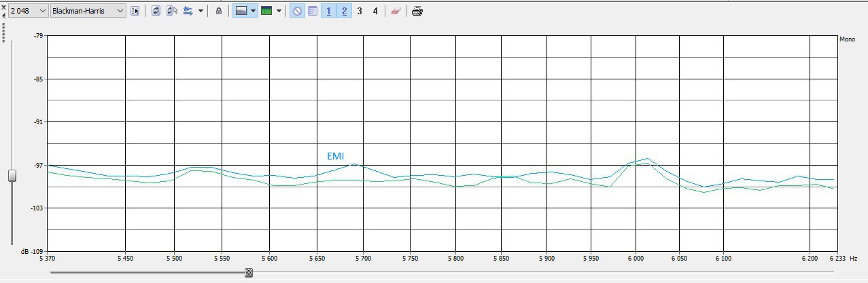Click the 5 850 Hz axis label

click(502, 259)
